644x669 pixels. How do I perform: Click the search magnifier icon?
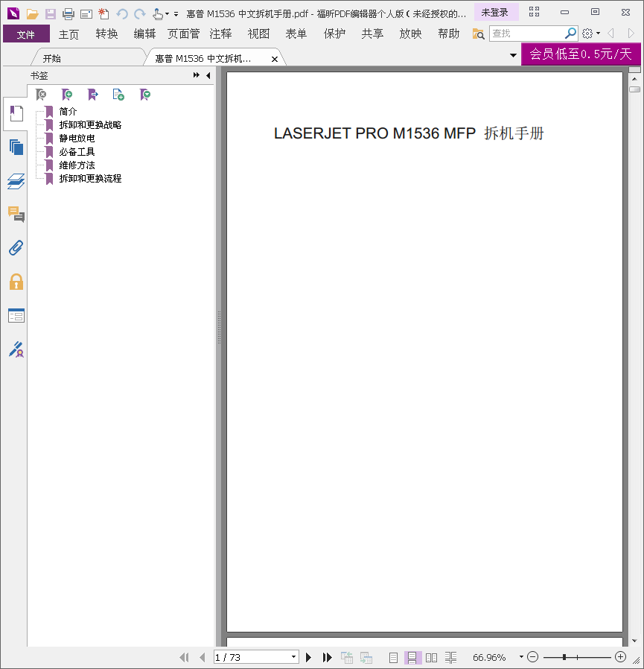click(570, 33)
